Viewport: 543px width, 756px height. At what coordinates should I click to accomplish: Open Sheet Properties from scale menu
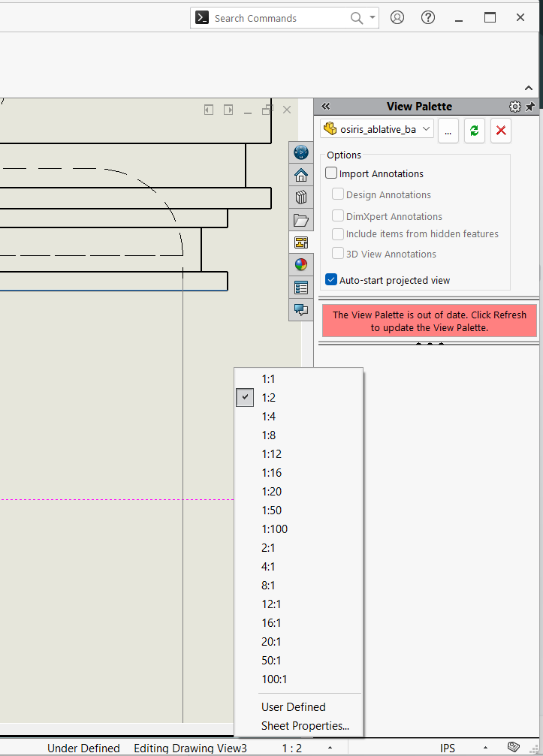(x=305, y=726)
